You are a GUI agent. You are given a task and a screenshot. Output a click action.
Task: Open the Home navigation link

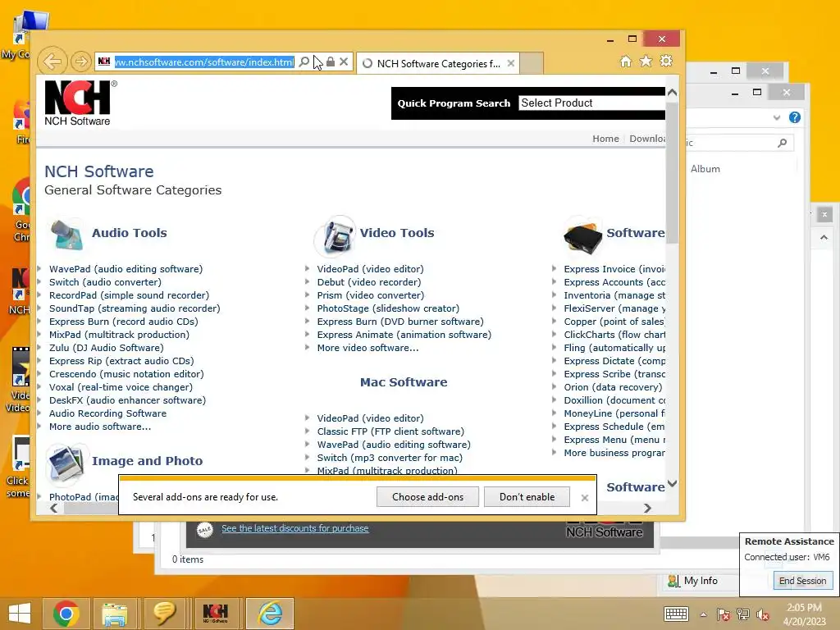(x=606, y=139)
